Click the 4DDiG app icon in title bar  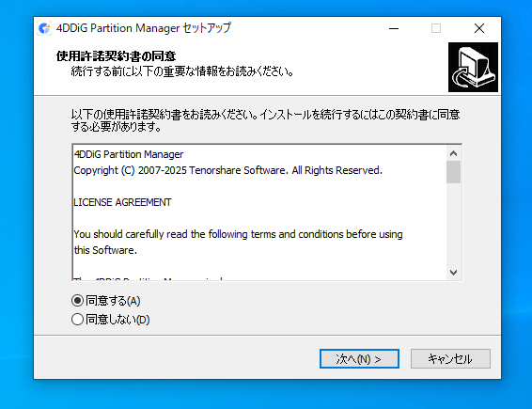[44, 28]
